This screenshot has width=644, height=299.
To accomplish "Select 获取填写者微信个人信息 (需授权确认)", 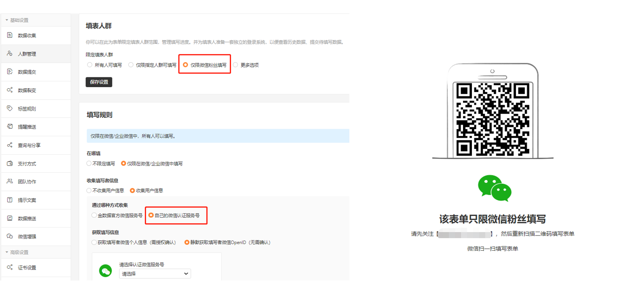I will tap(94, 243).
